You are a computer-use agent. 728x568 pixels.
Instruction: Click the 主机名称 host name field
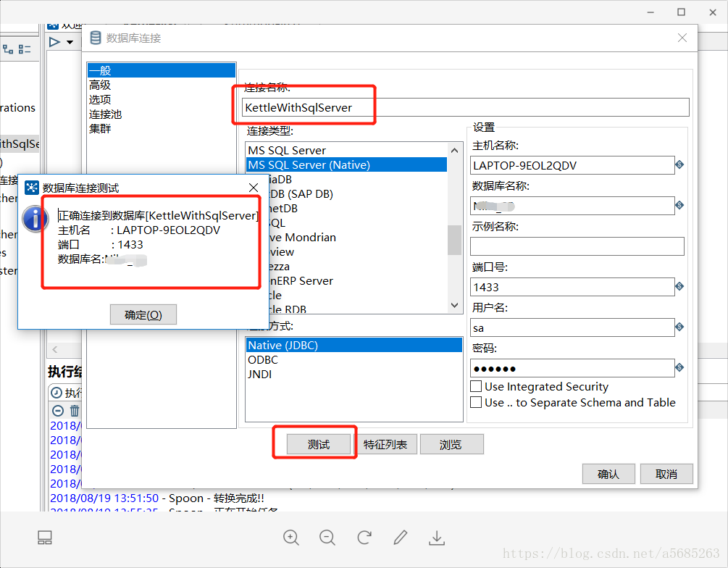coord(572,165)
